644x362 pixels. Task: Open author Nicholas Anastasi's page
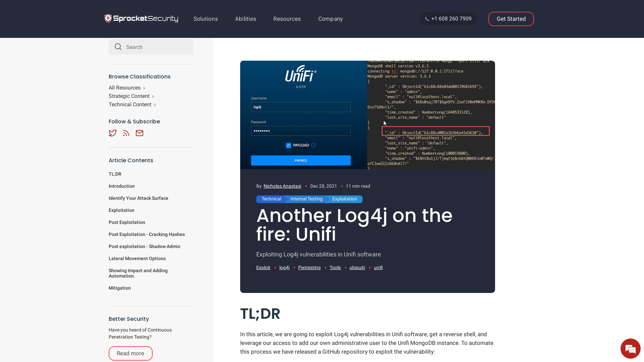tap(282, 186)
